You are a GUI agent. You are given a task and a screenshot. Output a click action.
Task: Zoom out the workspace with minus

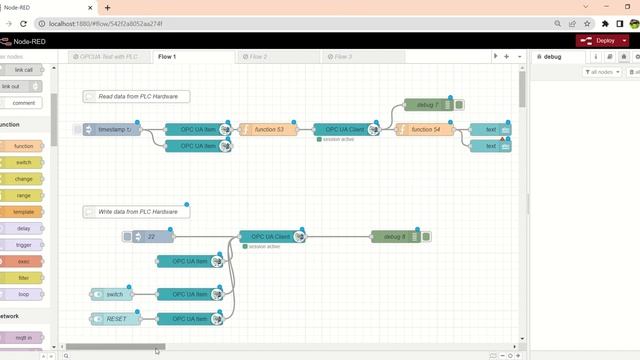point(502,356)
